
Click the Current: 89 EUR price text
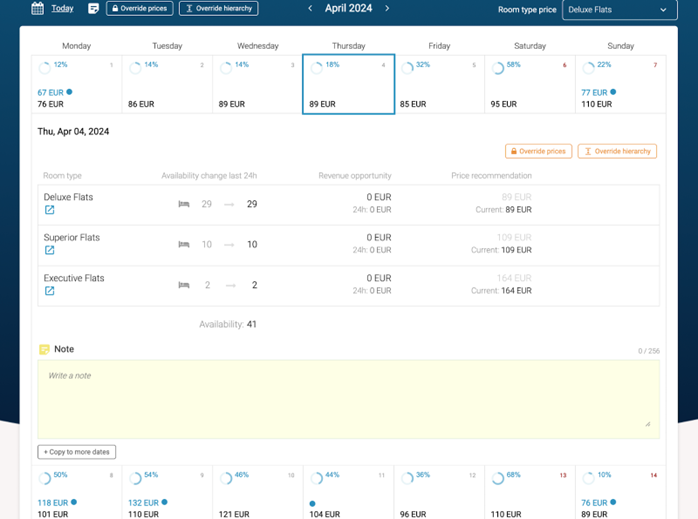pos(503,210)
